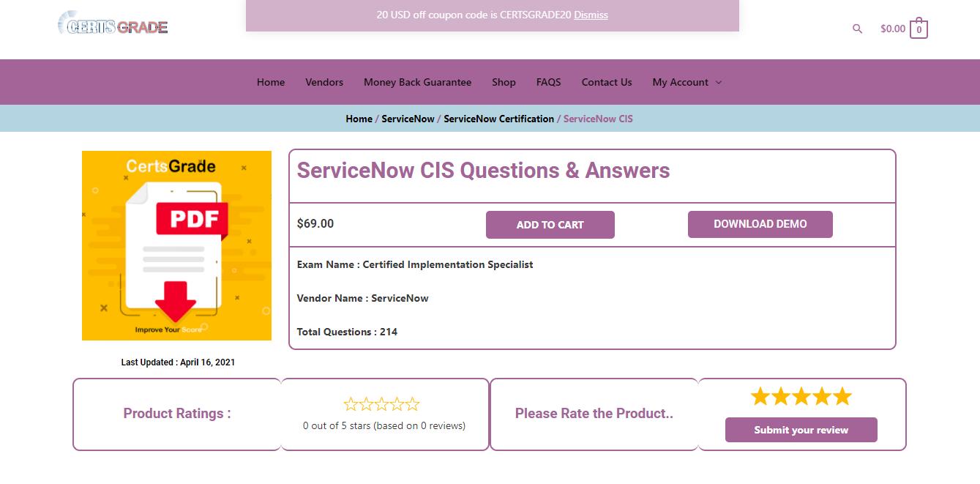
Task: Click the empty product rating stars
Action: 382,404
